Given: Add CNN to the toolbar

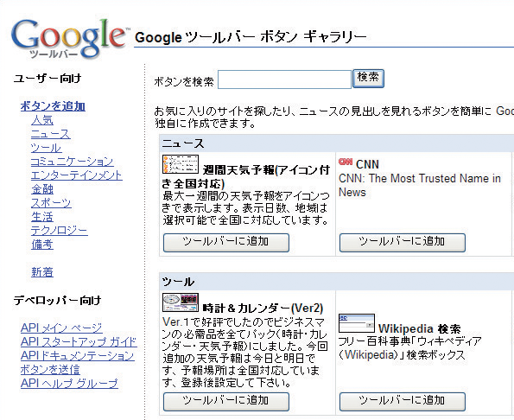Looking at the screenshot, I should click(403, 243).
